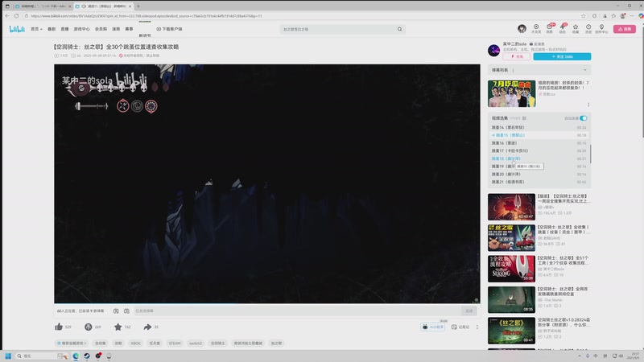Play episode 跳蚤20 in playlist
The image size is (644, 362).
(539, 174)
